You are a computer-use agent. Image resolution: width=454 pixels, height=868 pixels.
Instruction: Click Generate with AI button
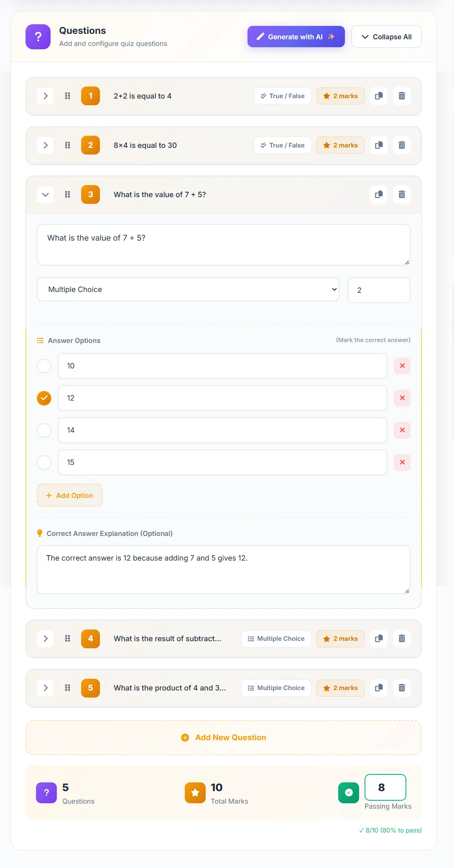point(296,37)
